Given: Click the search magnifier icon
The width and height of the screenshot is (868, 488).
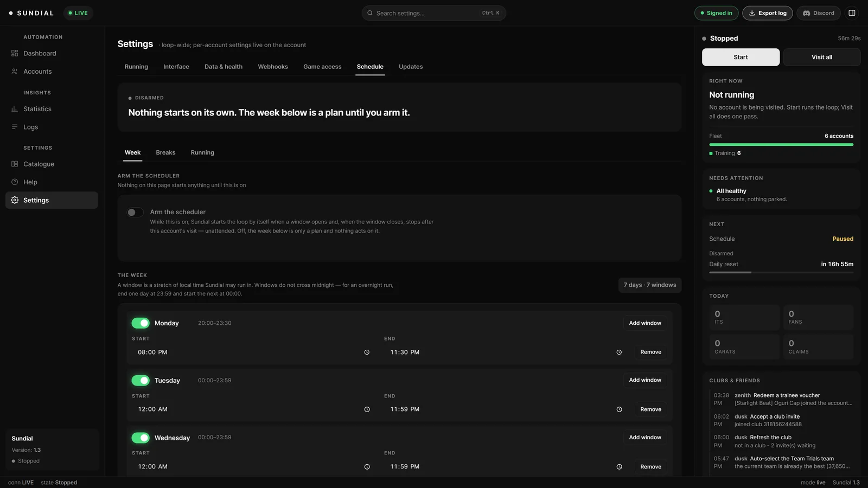Looking at the screenshot, I should coord(370,13).
